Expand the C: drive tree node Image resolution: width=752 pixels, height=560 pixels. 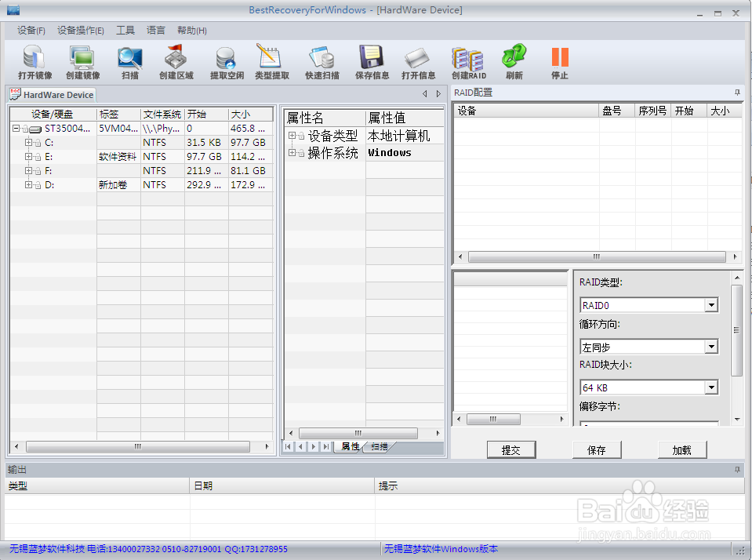coord(27,142)
